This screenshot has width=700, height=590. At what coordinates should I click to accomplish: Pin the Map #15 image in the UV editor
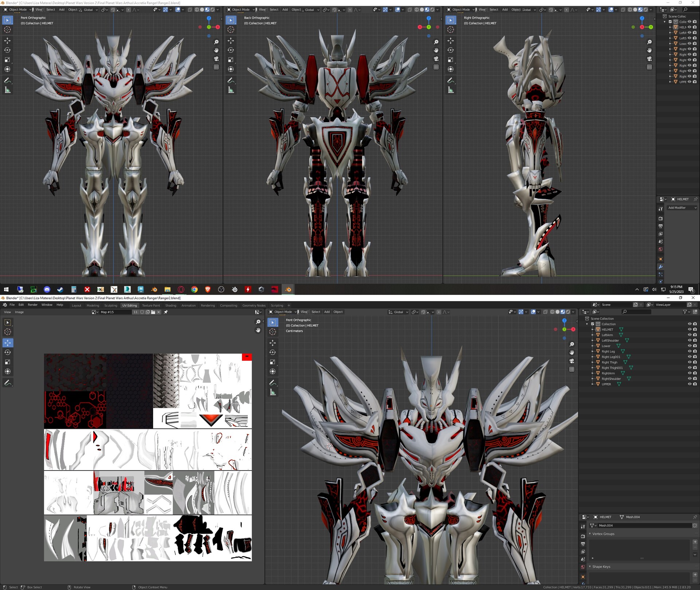click(x=166, y=312)
